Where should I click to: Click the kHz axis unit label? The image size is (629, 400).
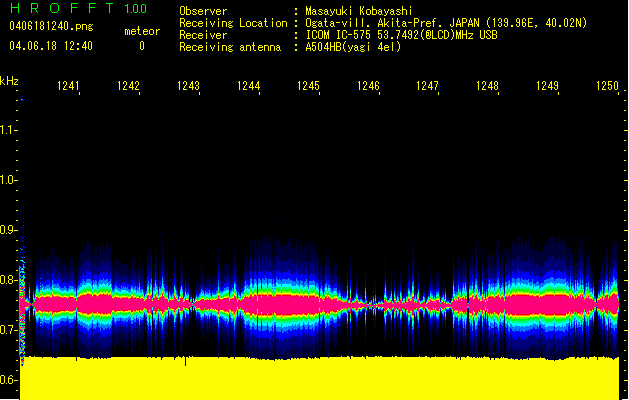coord(9,81)
